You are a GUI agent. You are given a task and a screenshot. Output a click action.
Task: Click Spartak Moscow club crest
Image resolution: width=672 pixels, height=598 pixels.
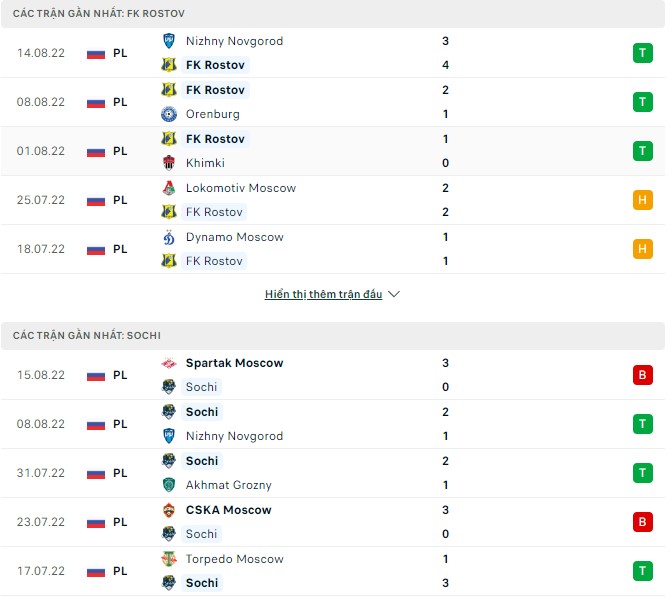(169, 363)
